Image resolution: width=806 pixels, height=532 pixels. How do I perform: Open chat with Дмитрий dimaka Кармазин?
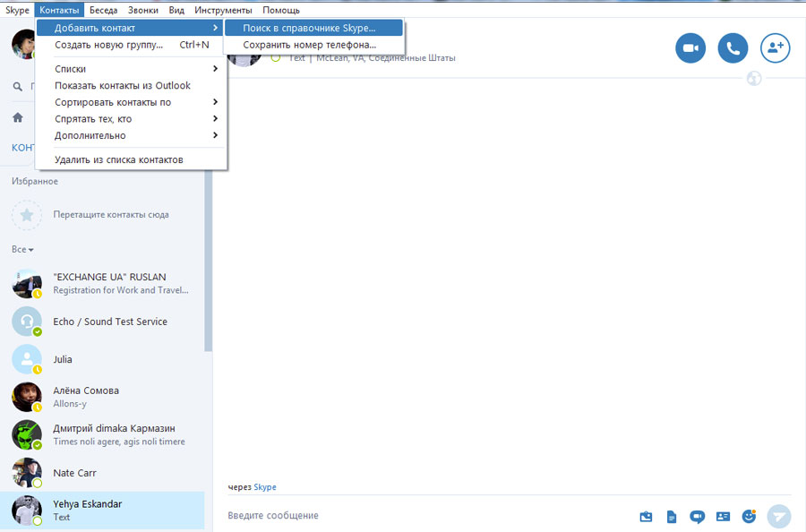pyautogui.click(x=102, y=435)
